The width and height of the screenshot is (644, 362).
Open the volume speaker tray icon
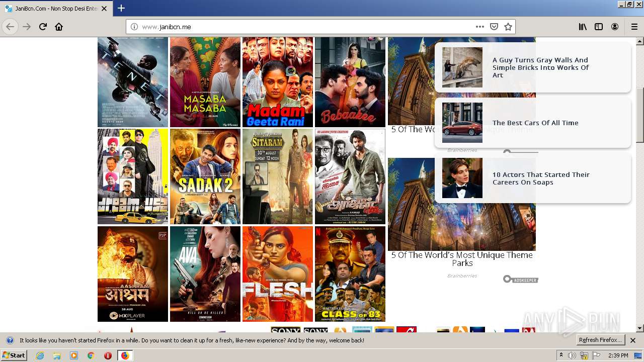[x=572, y=355]
